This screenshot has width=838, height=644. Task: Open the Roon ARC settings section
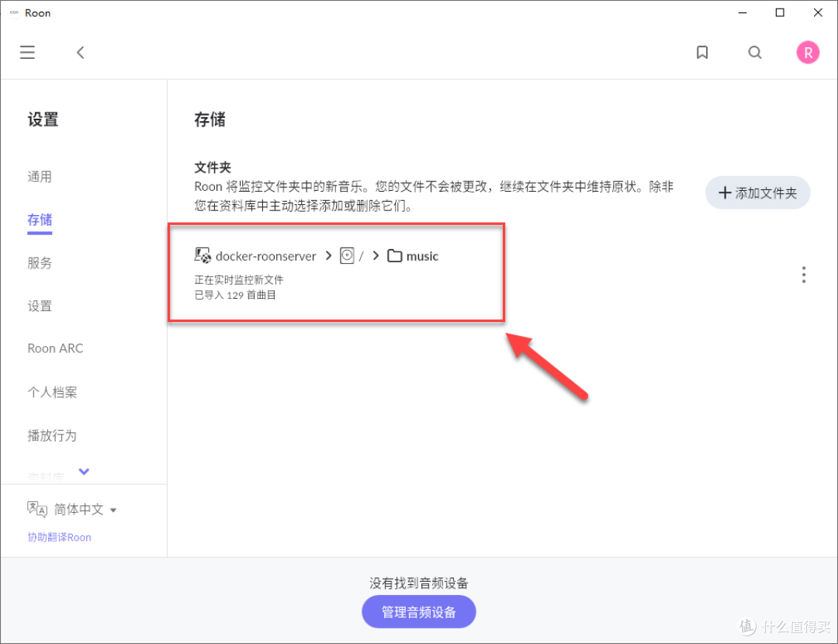(55, 348)
